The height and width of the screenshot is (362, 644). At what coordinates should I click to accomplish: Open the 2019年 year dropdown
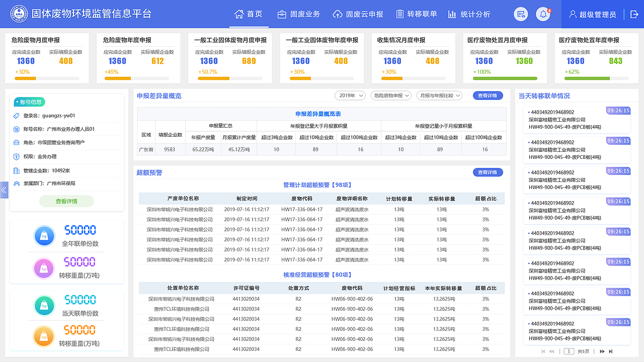click(x=350, y=95)
